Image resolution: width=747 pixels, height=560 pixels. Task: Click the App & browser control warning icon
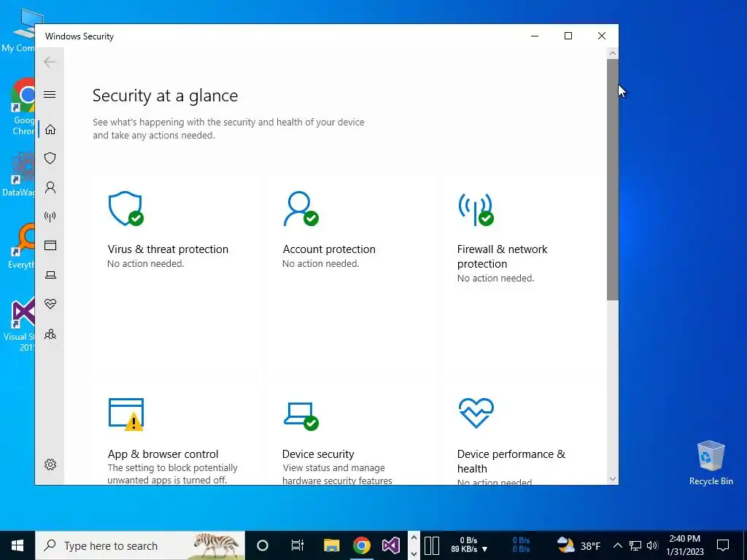tap(126, 414)
